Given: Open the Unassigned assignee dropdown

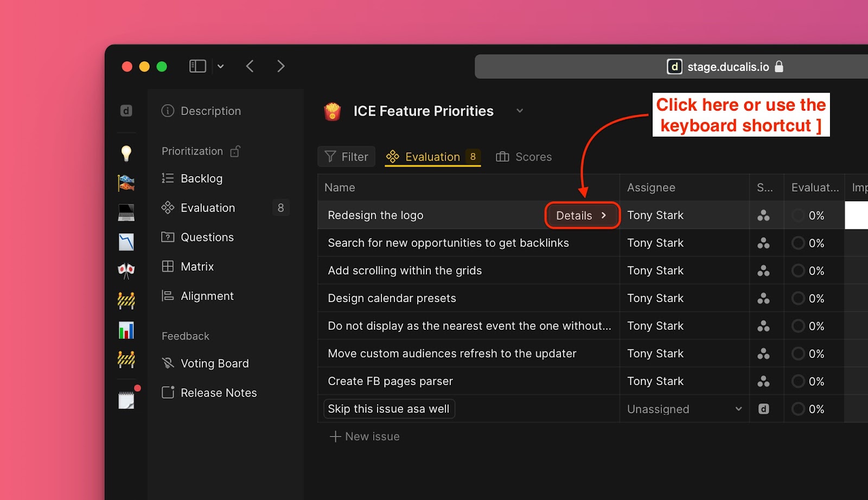Looking at the screenshot, I should coord(684,409).
